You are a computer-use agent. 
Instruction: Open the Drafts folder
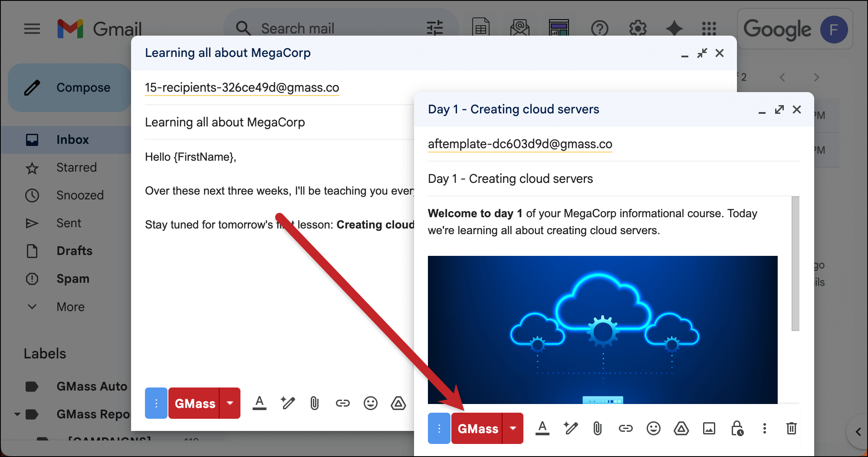point(74,251)
